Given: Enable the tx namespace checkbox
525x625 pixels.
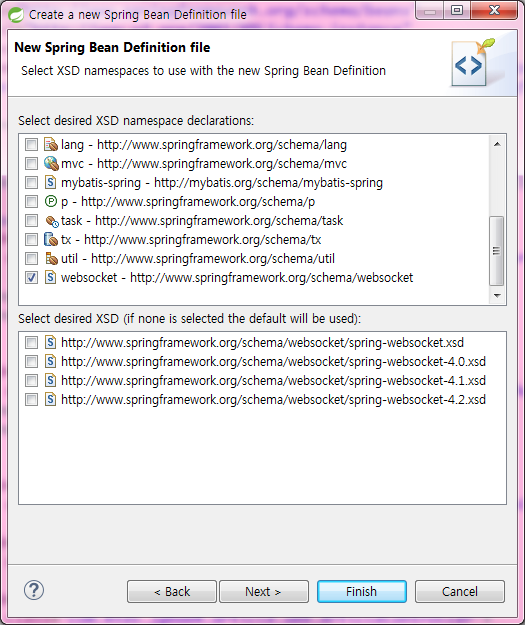Looking at the screenshot, I should tap(31, 240).
